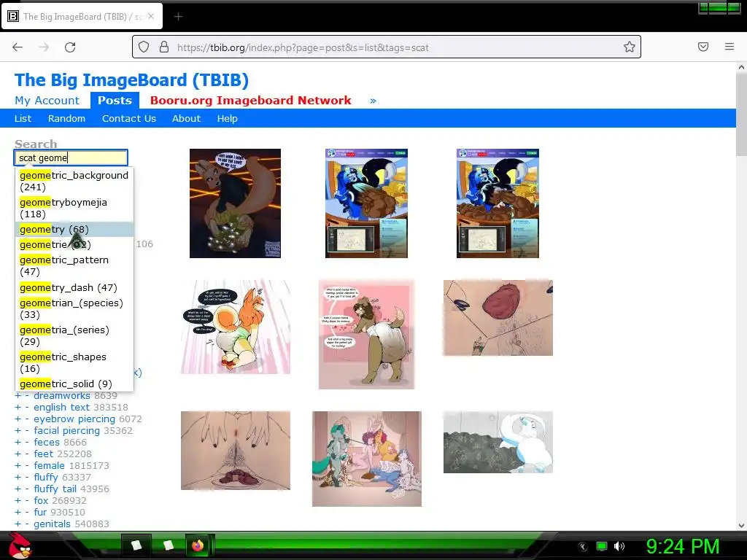
Task: Choose geometry (68) suggestion
Action: pos(74,229)
